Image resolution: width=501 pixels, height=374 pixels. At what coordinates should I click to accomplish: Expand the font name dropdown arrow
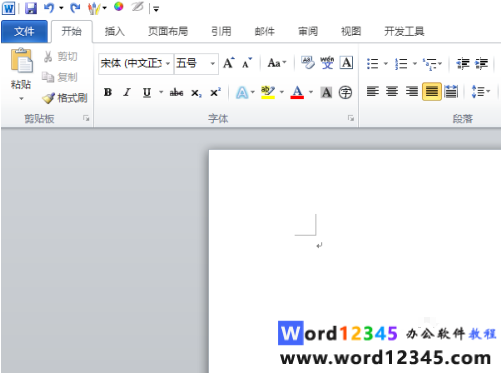[168, 63]
